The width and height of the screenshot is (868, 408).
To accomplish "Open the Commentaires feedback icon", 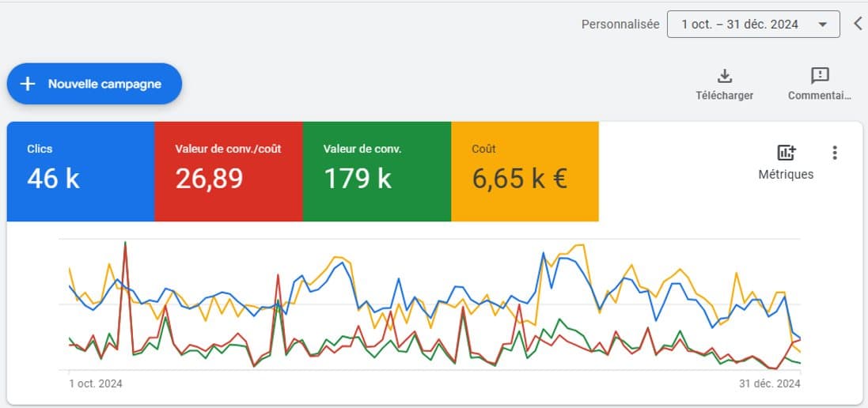I will 819,76.
